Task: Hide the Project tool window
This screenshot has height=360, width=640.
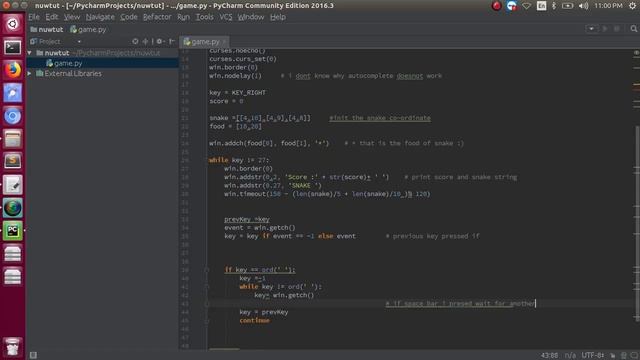Action: click(x=172, y=41)
